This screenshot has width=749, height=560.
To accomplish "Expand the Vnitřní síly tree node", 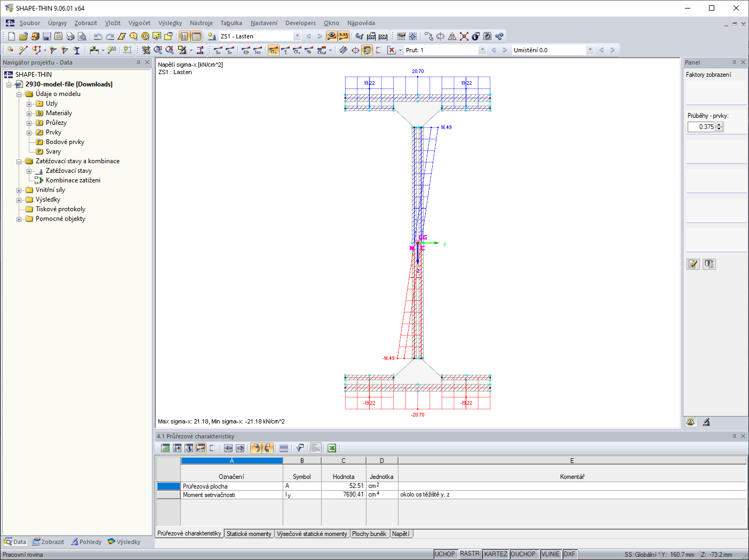I will [19, 190].
